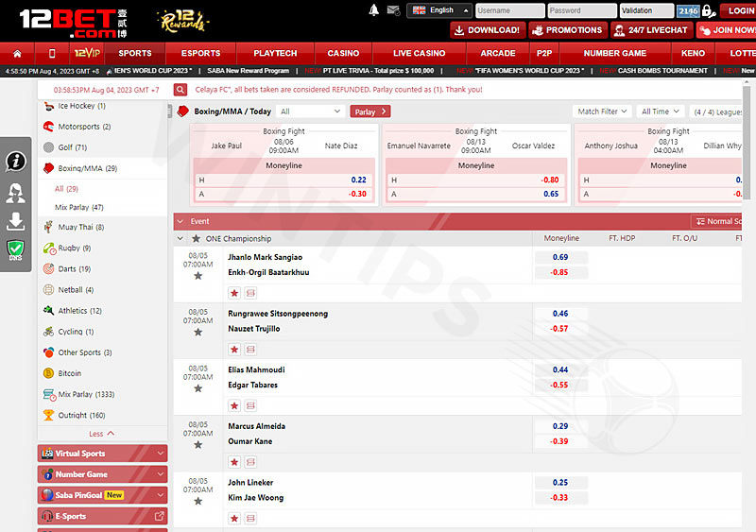
Task: Open the ARCADE tab
Action: [x=498, y=53]
